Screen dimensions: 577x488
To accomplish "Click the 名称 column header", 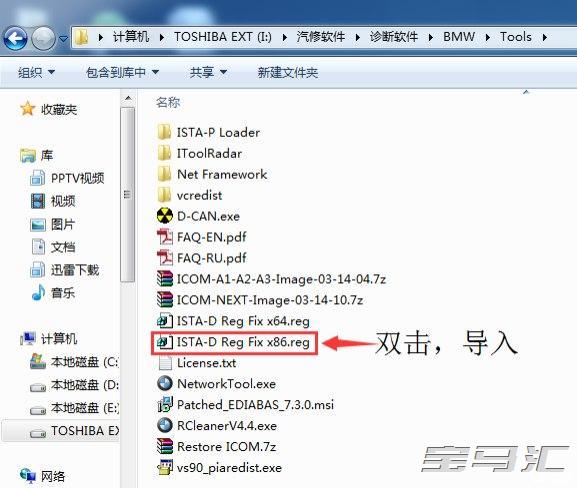I will pyautogui.click(x=168, y=102).
